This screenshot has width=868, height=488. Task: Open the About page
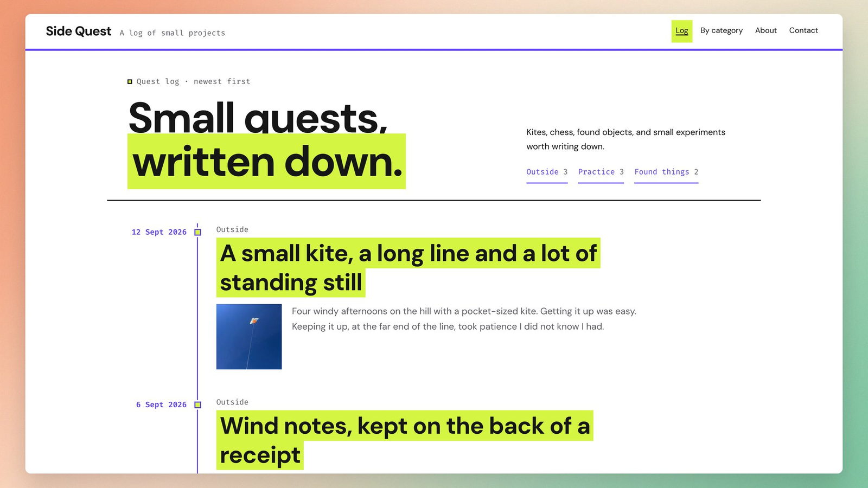point(766,30)
